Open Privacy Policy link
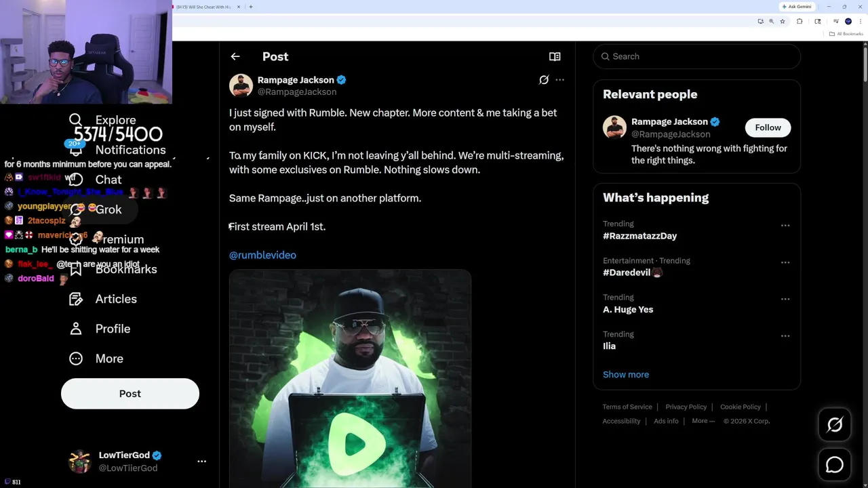The image size is (868, 488). click(686, 407)
